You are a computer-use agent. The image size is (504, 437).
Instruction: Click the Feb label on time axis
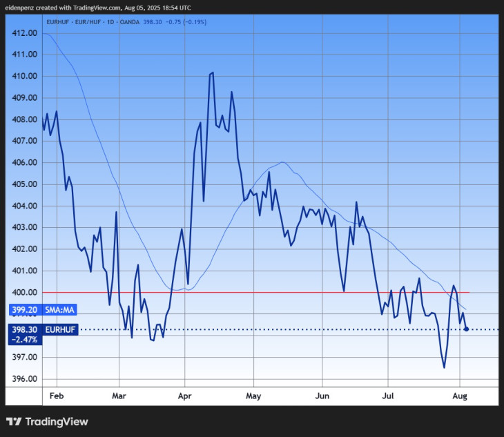(x=57, y=396)
